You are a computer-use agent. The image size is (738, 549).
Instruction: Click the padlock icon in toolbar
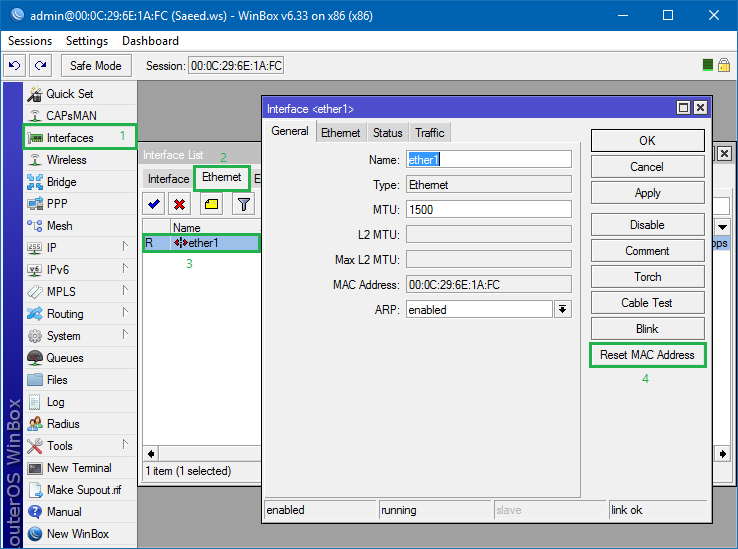click(724, 65)
